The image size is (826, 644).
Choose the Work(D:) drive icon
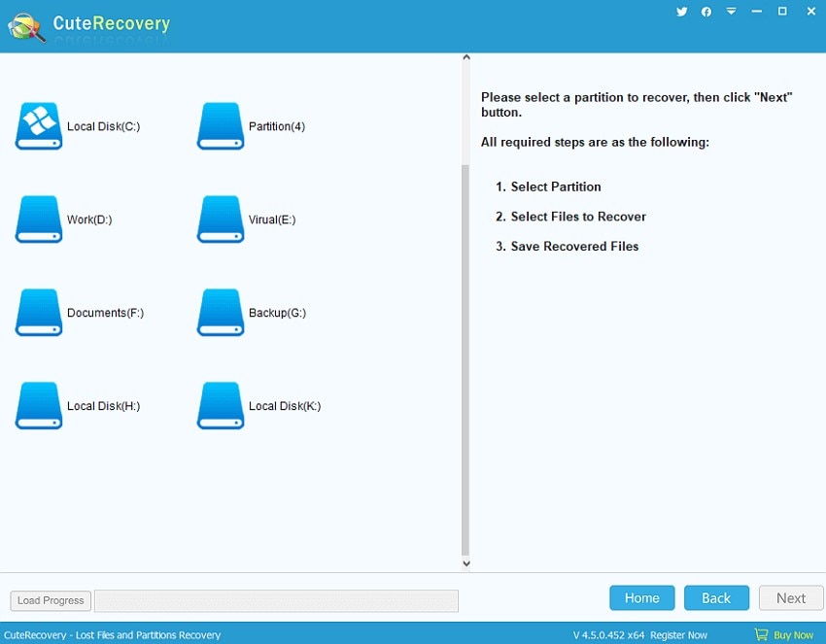pyautogui.click(x=39, y=220)
